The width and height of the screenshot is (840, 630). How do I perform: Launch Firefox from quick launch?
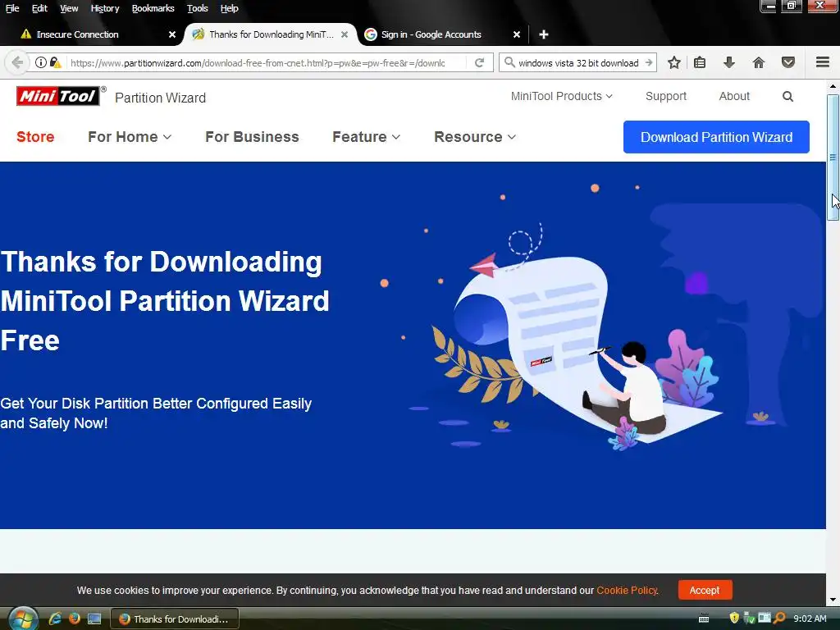click(75, 619)
